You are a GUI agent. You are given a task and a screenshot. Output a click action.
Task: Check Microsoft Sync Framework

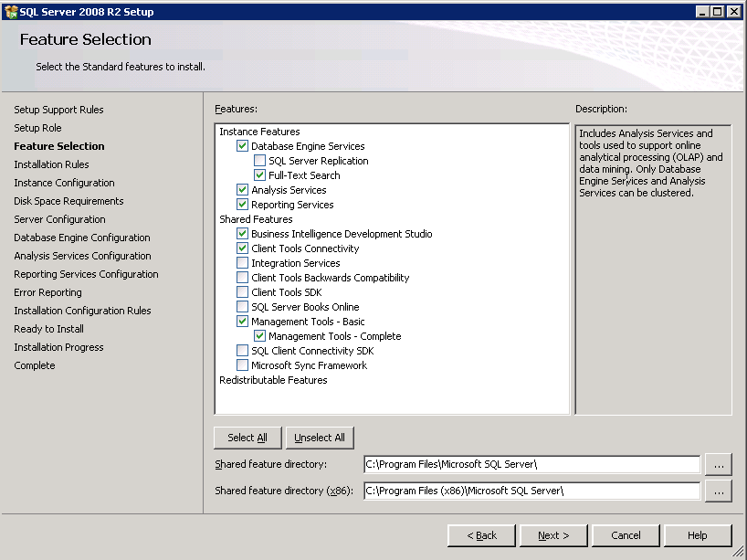tap(242, 365)
